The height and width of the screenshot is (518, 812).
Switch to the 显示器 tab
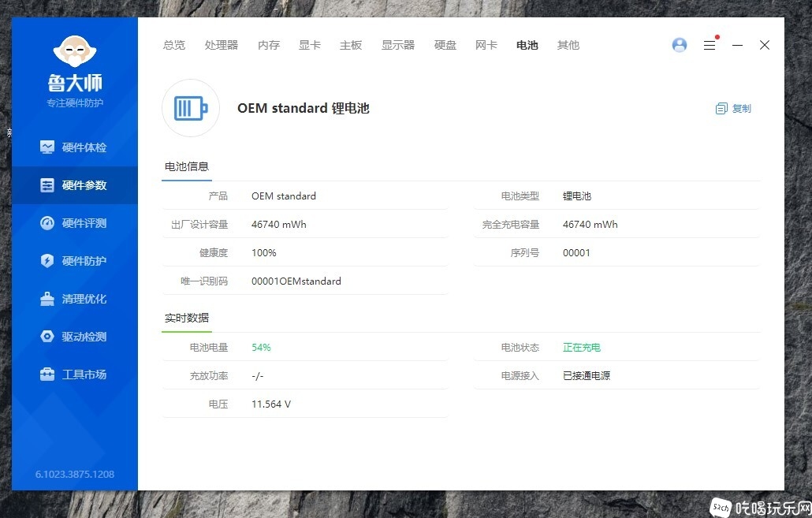point(397,45)
